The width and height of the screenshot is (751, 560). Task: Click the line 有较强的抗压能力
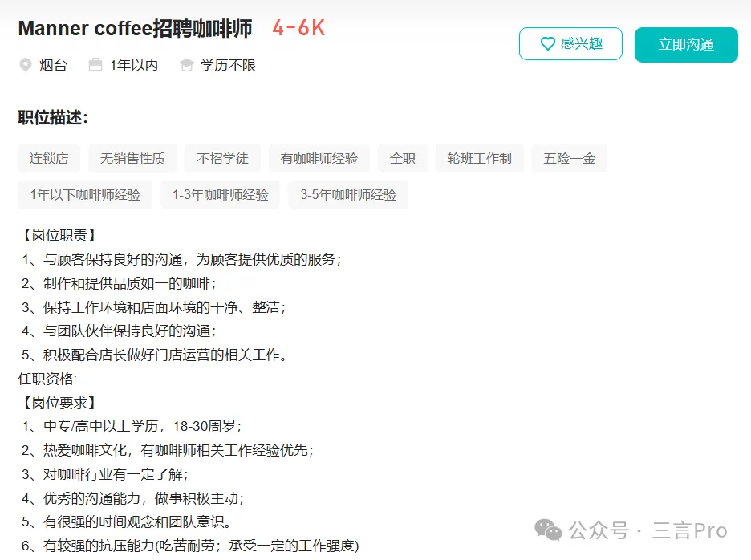190,546
